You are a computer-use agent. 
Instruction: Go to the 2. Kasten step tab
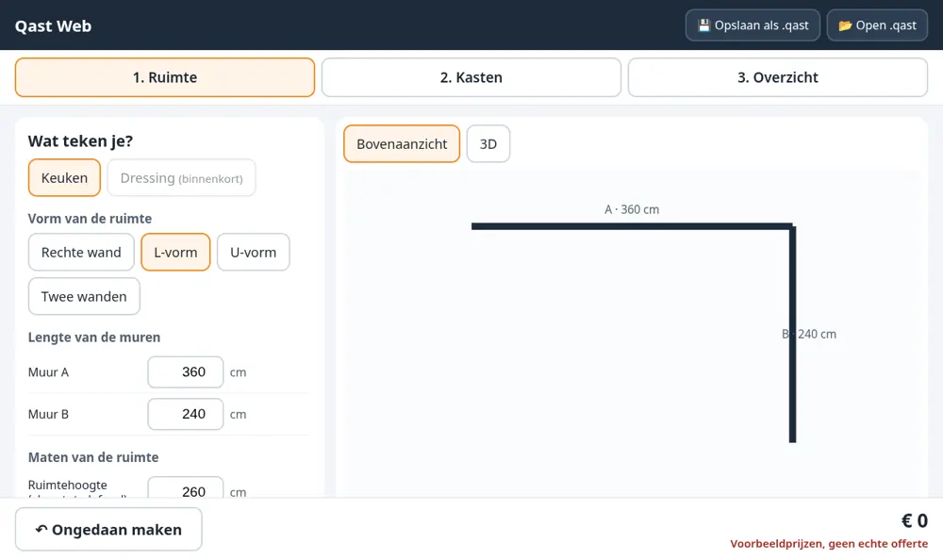pos(471,77)
